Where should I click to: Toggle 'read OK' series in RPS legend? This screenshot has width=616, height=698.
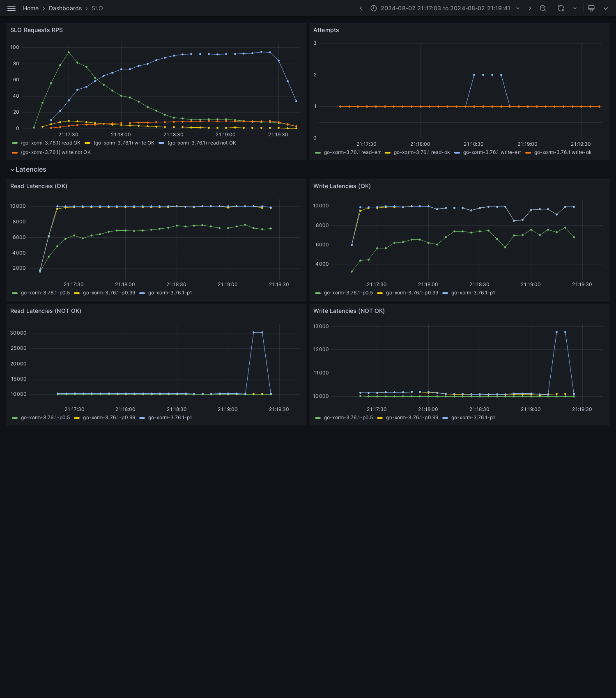tap(51, 143)
